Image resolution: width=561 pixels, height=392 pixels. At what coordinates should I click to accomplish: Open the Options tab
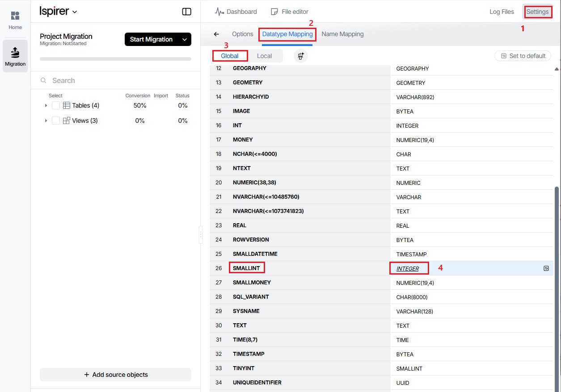point(243,34)
